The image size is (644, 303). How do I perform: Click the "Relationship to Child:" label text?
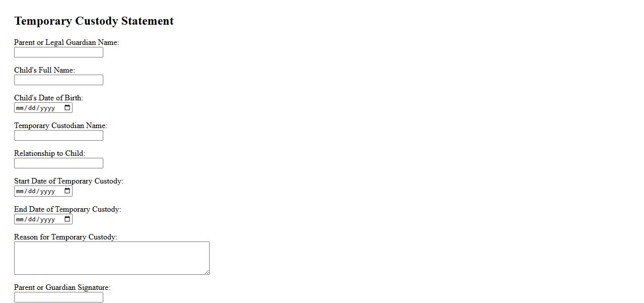[49, 153]
